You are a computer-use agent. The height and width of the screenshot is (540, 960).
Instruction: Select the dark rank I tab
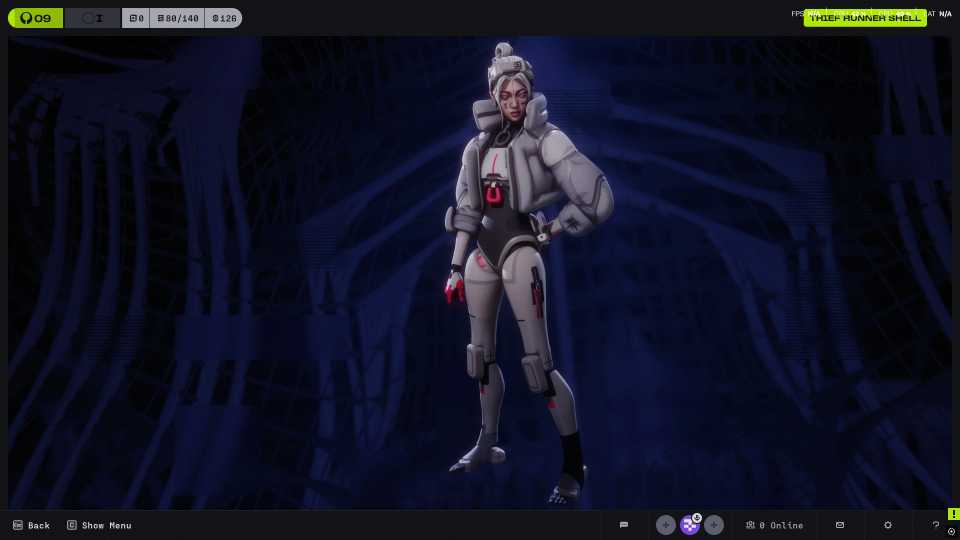[92, 18]
